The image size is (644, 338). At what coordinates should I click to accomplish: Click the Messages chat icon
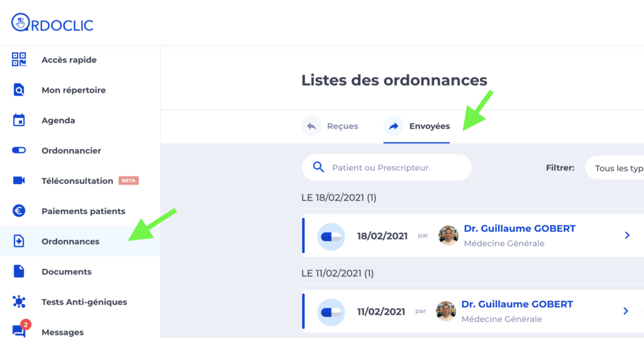[18, 330]
